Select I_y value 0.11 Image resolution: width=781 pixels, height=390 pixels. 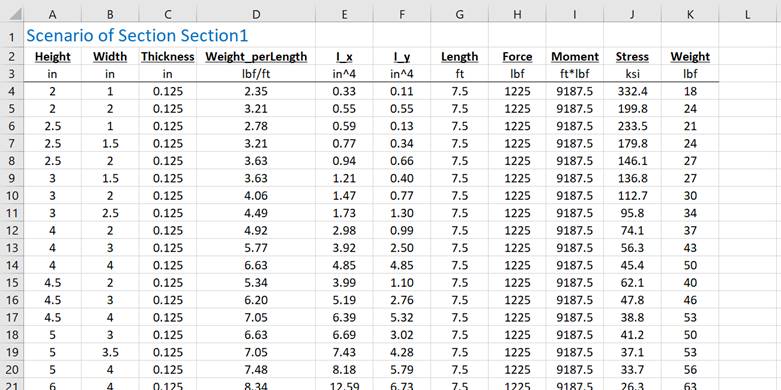pyautogui.click(x=401, y=92)
